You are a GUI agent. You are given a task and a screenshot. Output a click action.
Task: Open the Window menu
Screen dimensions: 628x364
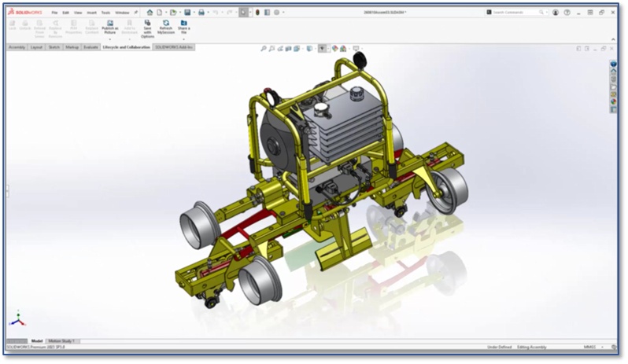[122, 13]
